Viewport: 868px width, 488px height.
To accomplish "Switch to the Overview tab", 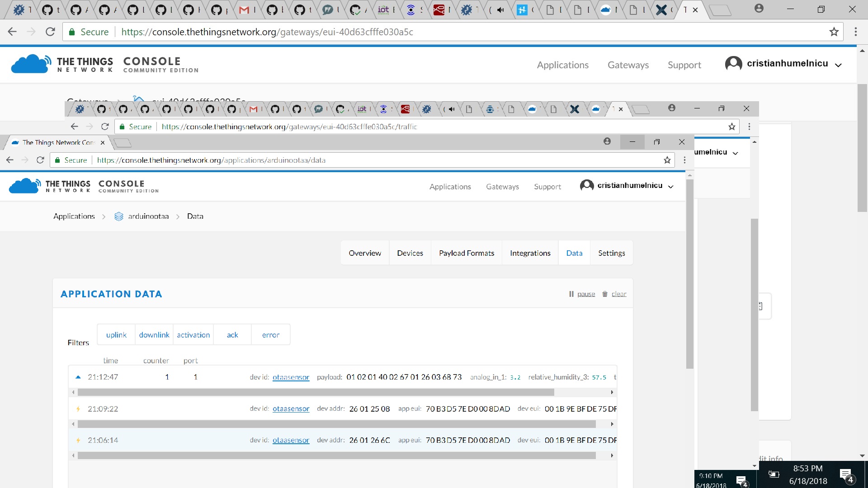I will pos(365,253).
